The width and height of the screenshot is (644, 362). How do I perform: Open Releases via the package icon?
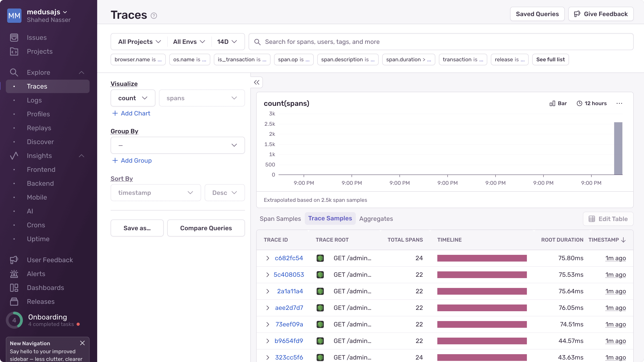point(14,302)
